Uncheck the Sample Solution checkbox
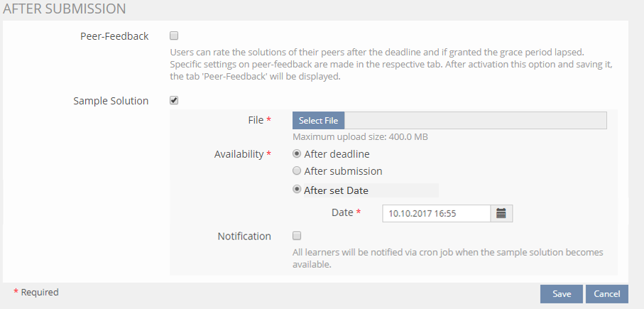This screenshot has width=644, height=309. click(x=174, y=100)
